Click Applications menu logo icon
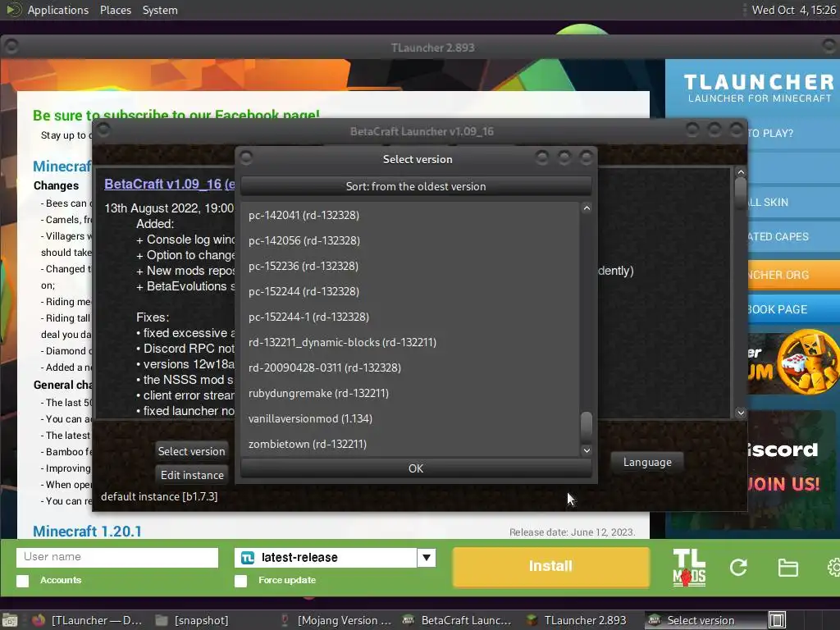This screenshot has height=630, width=840. [x=13, y=10]
